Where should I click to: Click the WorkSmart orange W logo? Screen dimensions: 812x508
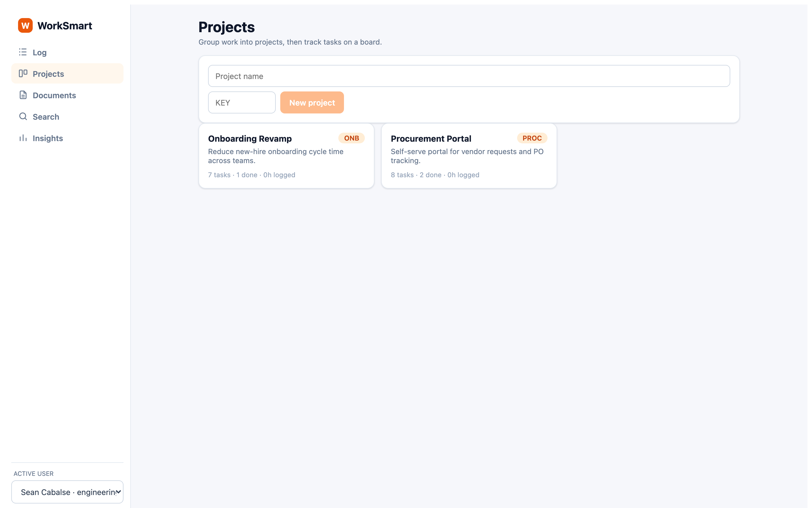(x=25, y=25)
